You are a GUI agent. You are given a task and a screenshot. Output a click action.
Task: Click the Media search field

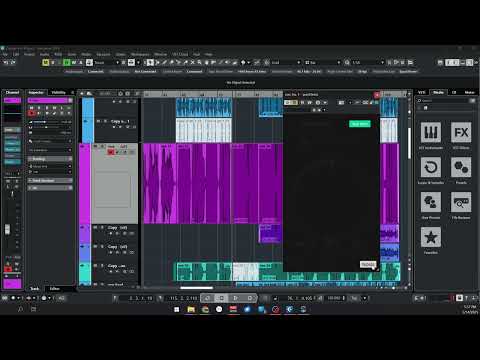445,100
